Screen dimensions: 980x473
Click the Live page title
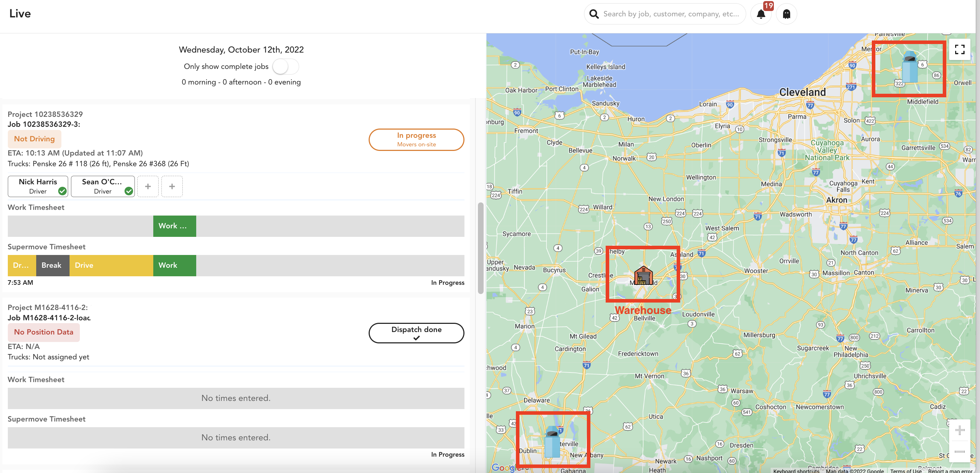(x=20, y=14)
